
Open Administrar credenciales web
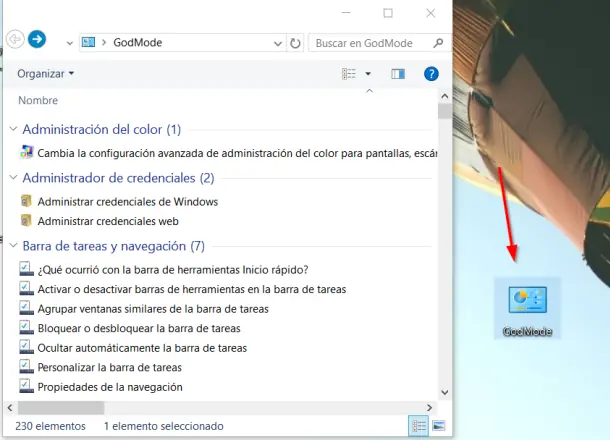pos(108,221)
